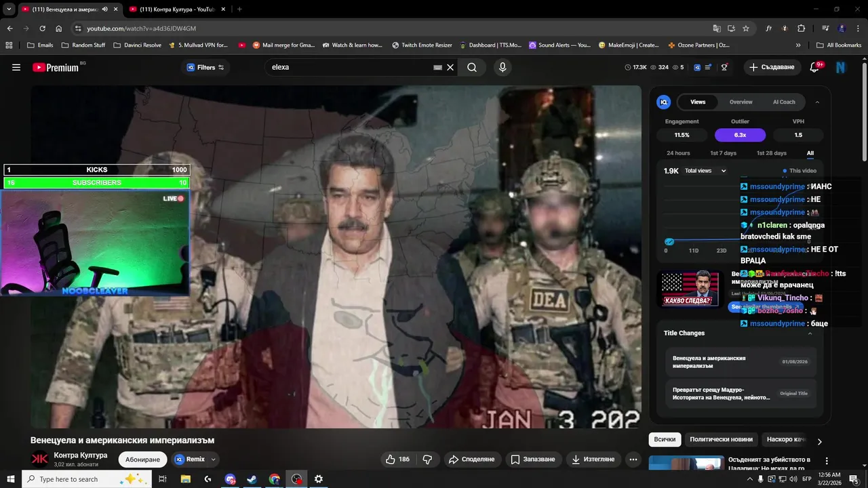868x488 pixels.
Task: Like the video with thumbs up
Action: [x=397, y=459]
